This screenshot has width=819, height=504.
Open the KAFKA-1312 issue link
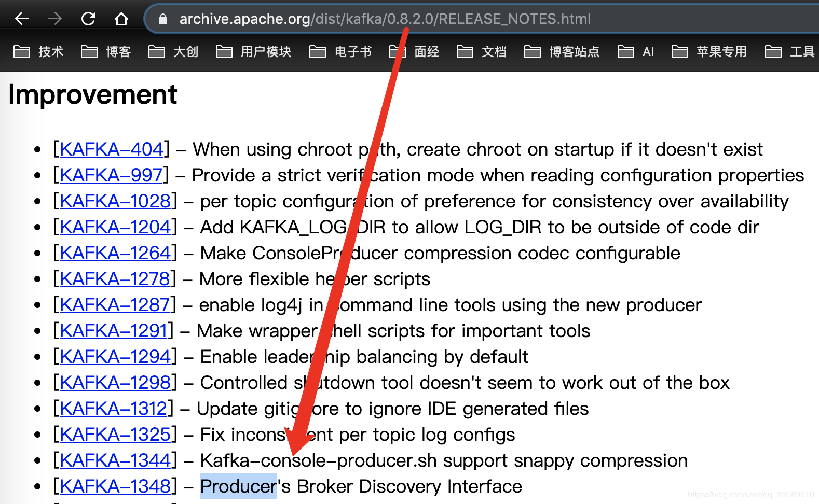point(114,409)
